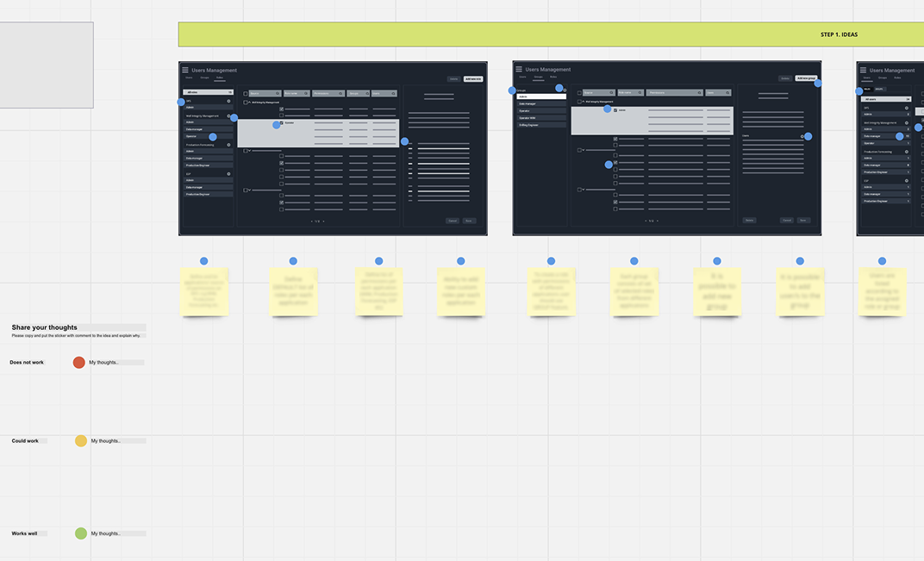Select 'Drilling Engineer' group in Groups mockup
Screen dimensions: 924x561
pos(541,125)
